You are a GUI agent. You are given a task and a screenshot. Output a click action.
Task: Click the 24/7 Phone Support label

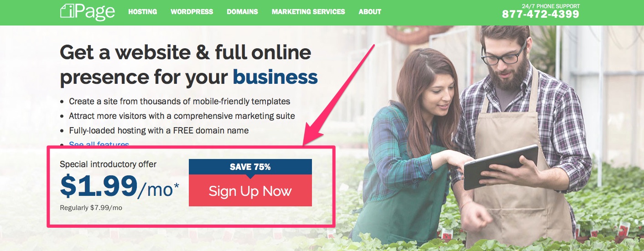pyautogui.click(x=551, y=6)
